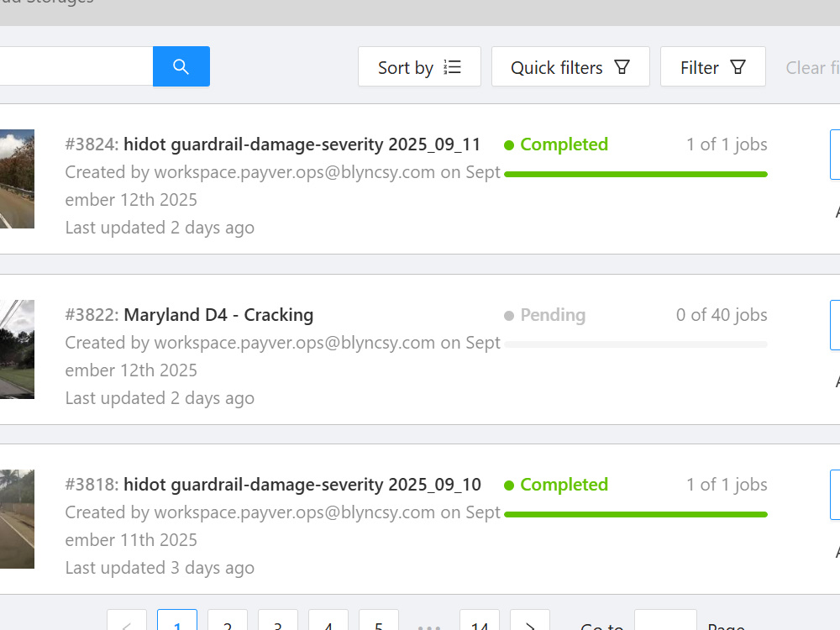Click the sort list icon beside Sort by
The image size is (840, 630).
pos(452,67)
